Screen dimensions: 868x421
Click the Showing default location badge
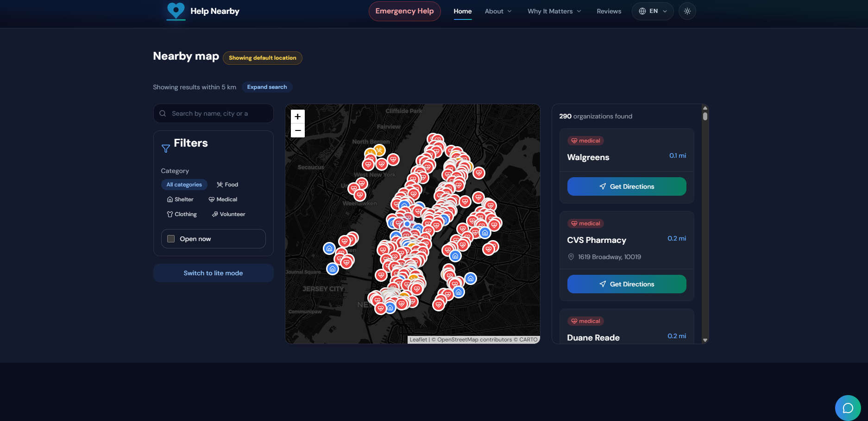(x=262, y=58)
